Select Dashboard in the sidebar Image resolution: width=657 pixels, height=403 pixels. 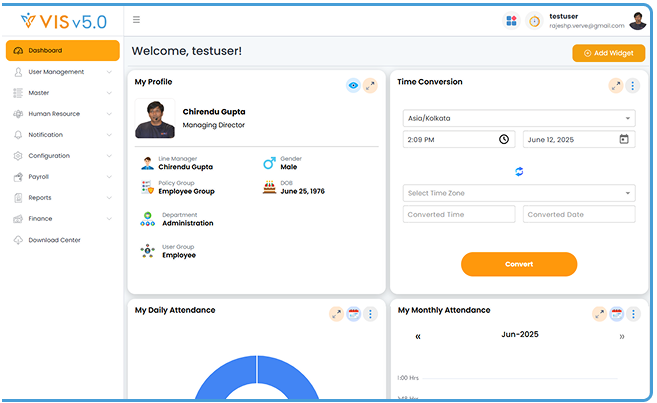[x=63, y=51]
